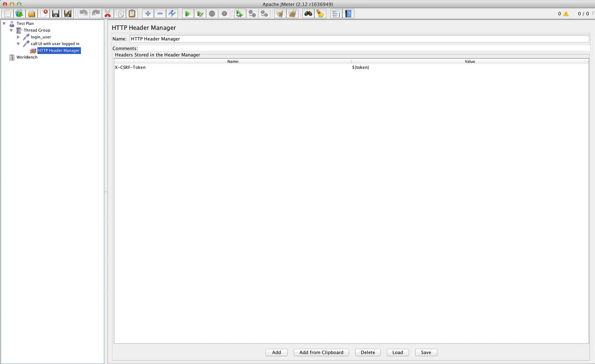
Task: Click the Delete header button
Action: pos(368,352)
